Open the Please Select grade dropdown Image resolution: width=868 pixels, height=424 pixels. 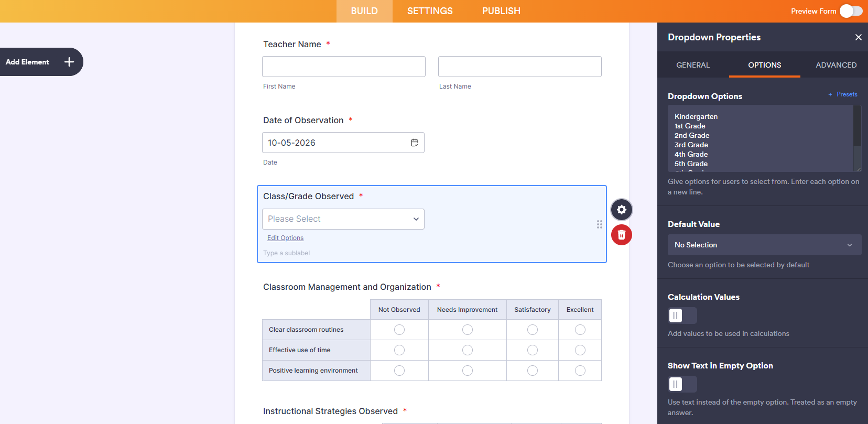343,219
